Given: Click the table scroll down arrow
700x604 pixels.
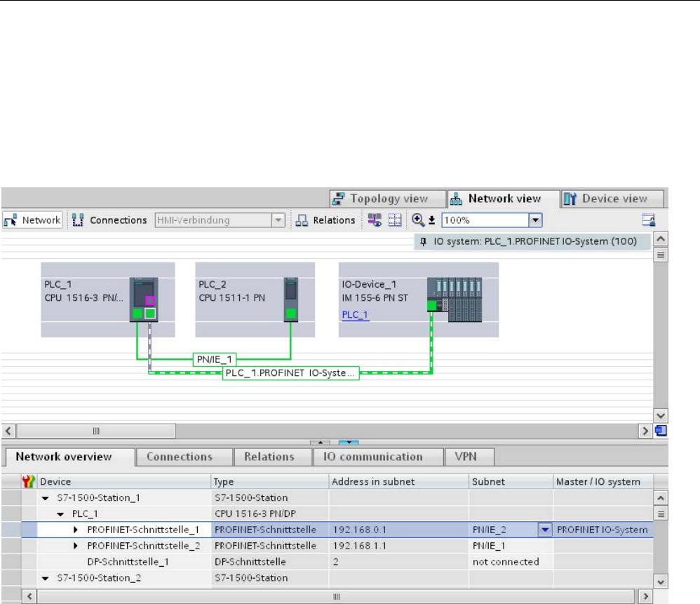Looking at the screenshot, I should pos(661,582).
